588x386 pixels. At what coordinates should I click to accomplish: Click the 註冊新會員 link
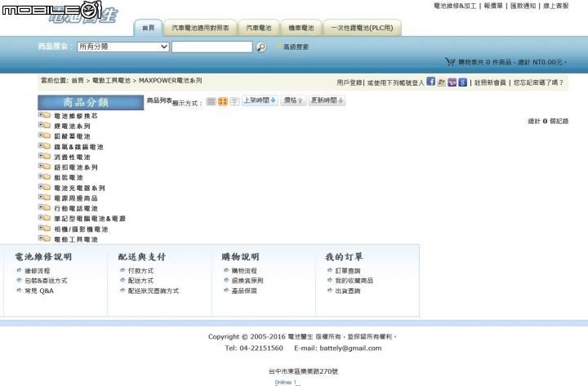[490, 82]
